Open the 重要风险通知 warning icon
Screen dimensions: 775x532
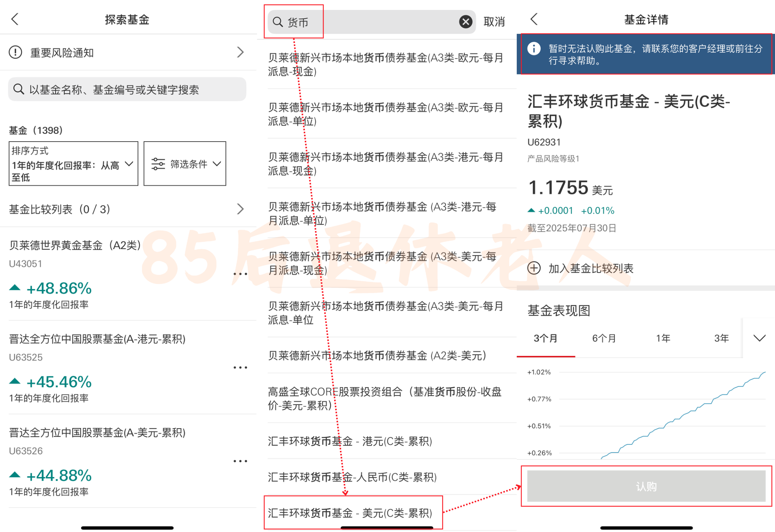[x=15, y=52]
